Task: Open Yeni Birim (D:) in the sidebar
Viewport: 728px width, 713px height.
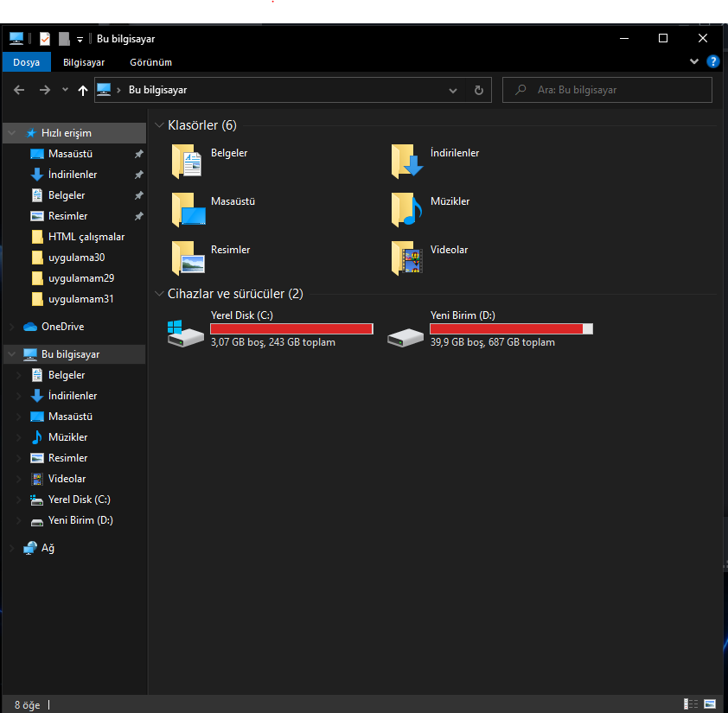Action: pos(80,520)
